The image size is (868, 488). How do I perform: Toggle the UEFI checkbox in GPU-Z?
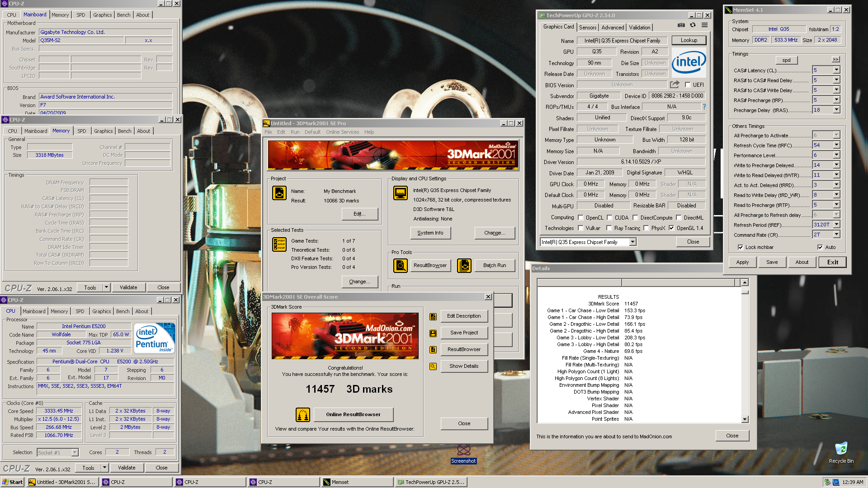[688, 85]
